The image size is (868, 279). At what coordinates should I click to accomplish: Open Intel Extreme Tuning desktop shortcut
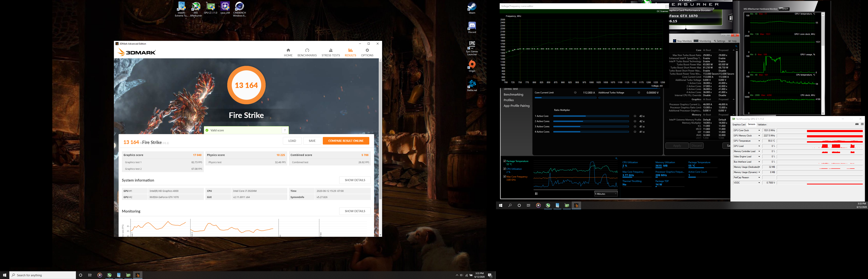(x=181, y=9)
